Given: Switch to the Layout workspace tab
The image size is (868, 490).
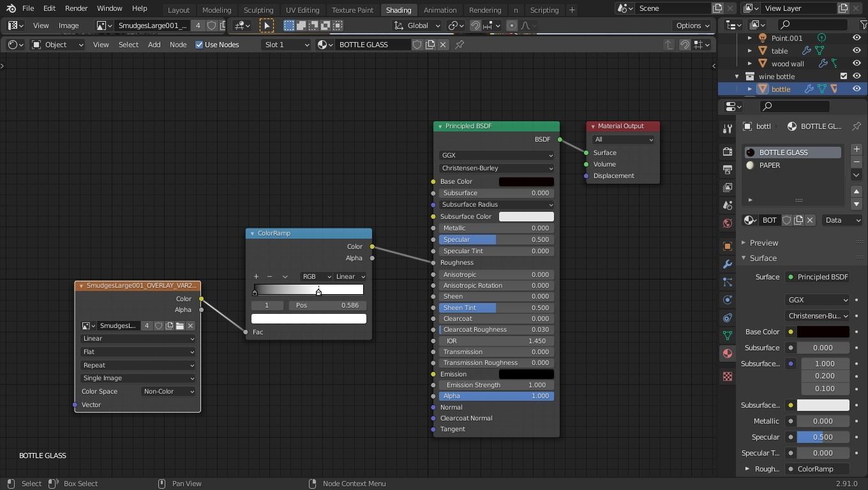Looking at the screenshot, I should tap(179, 10).
